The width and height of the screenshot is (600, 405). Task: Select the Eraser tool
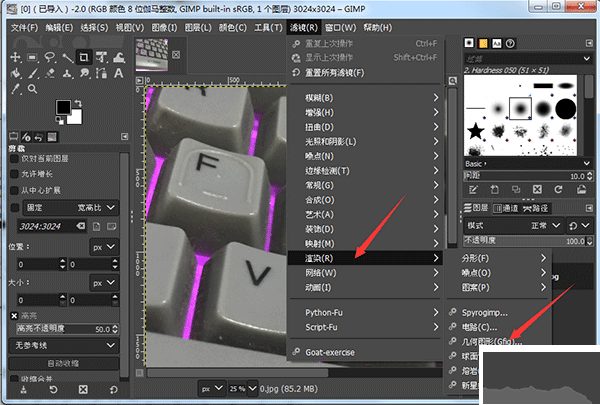point(50,73)
